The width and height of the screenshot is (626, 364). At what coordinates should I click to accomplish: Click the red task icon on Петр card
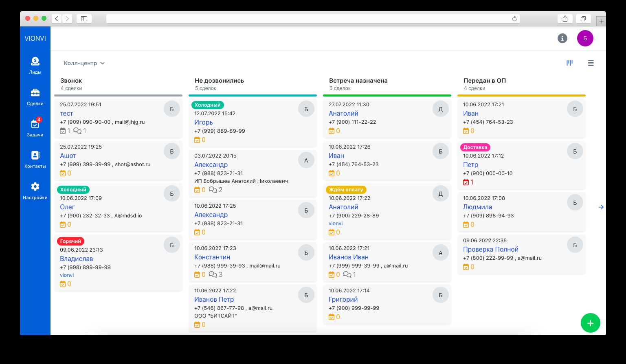tap(466, 182)
